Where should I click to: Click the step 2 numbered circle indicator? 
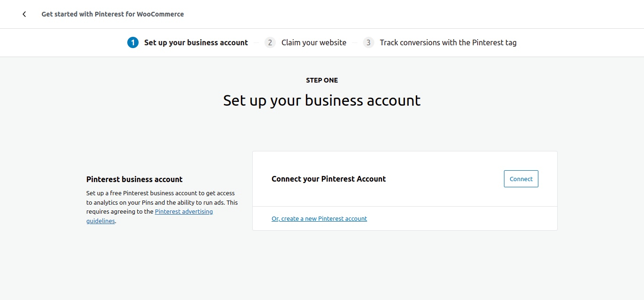point(270,42)
